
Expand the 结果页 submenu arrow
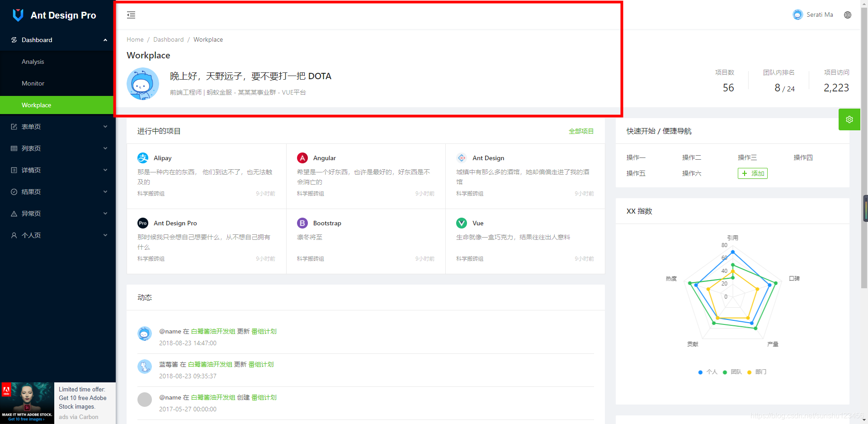[x=105, y=192]
